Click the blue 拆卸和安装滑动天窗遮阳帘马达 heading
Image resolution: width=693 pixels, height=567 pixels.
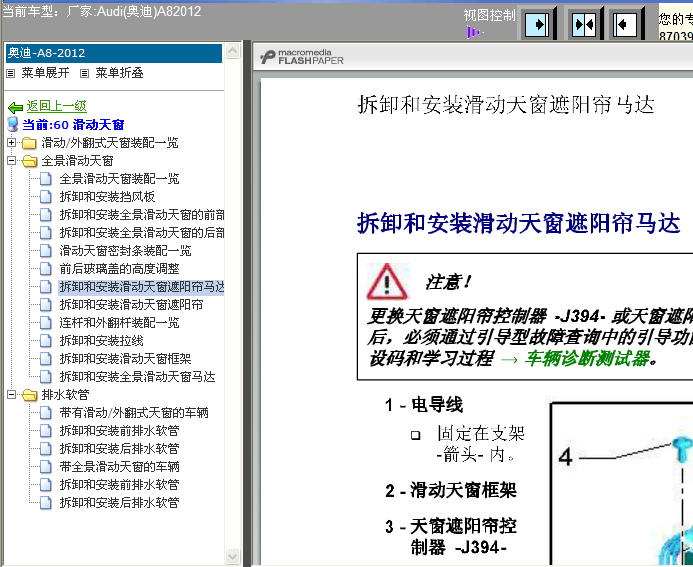[x=518, y=223]
